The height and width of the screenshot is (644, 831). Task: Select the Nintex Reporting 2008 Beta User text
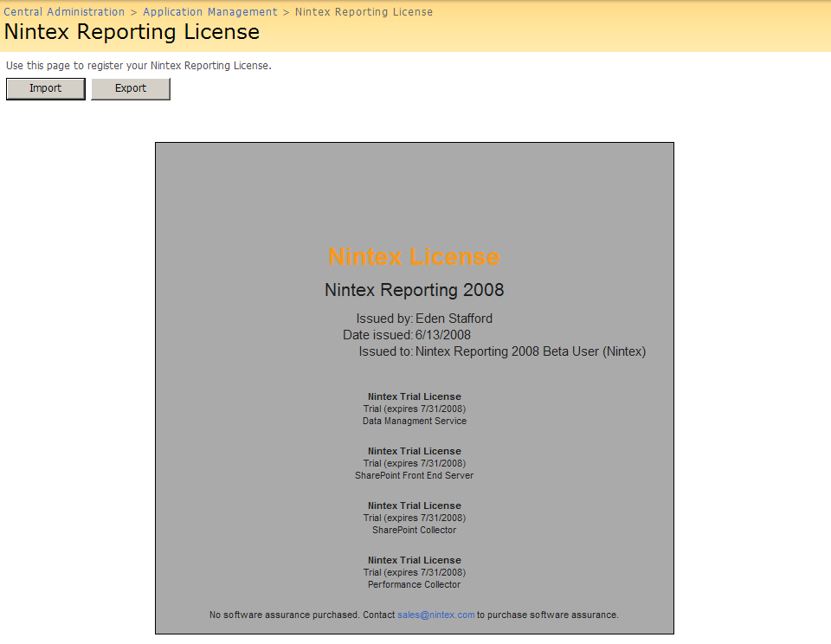pos(530,351)
